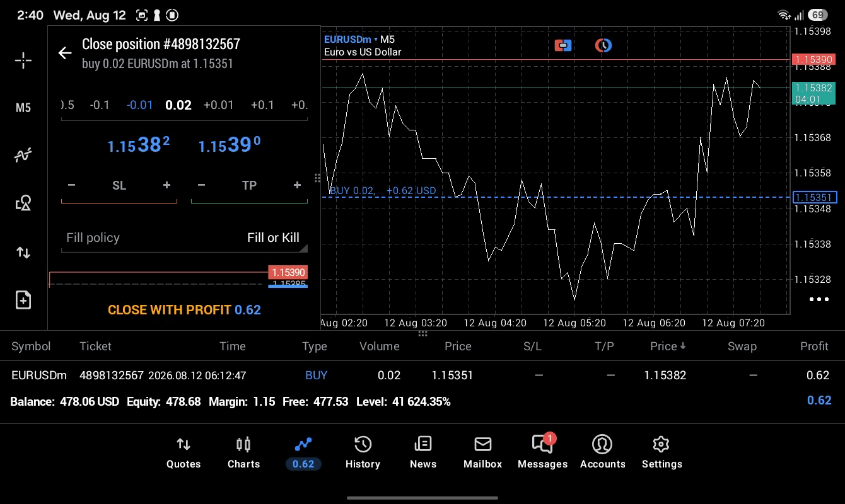Tap the trade arrows sidebar icon

[x=23, y=253]
